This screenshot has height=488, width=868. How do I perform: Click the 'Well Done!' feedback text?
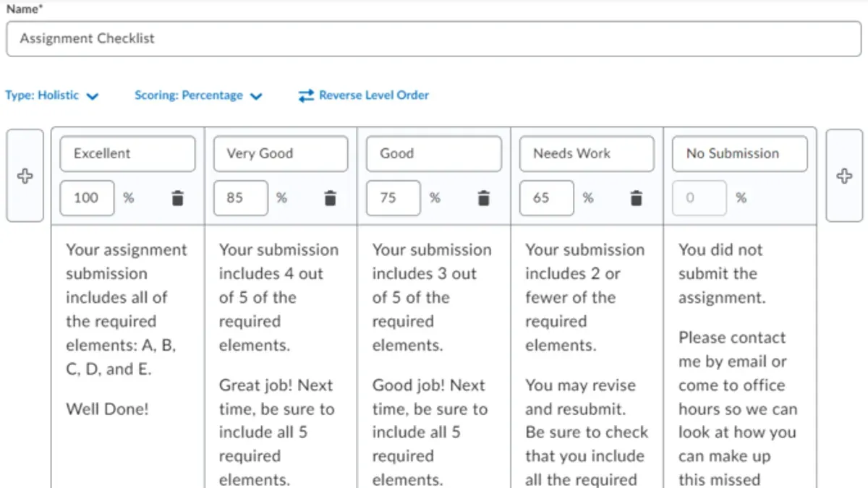[107, 408]
